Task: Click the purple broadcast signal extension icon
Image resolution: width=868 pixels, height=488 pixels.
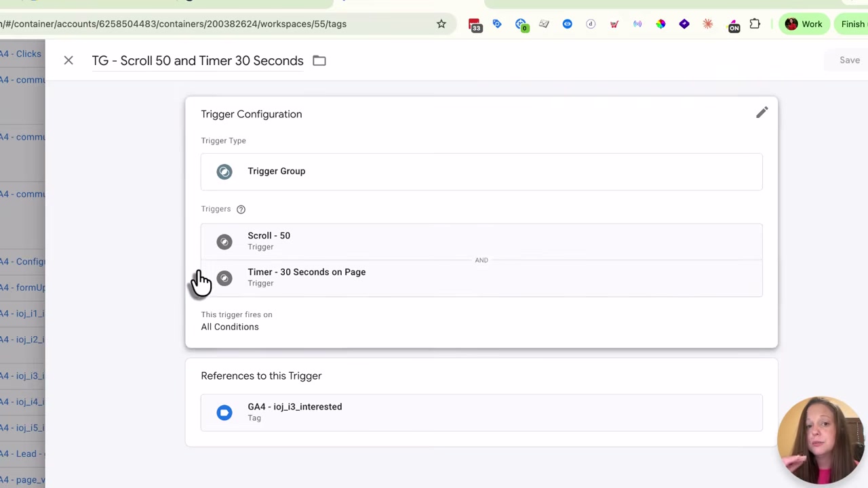Action: pyautogui.click(x=637, y=24)
